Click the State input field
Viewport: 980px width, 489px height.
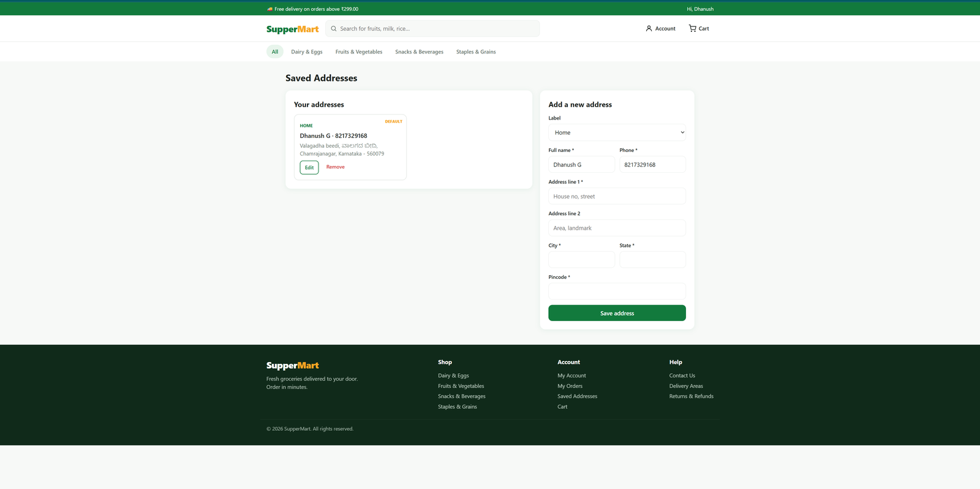click(x=652, y=260)
